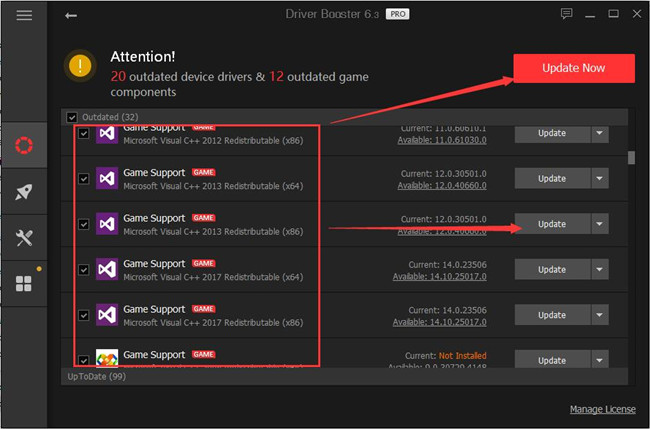Uncheck the Not Installed game support item

point(84,360)
